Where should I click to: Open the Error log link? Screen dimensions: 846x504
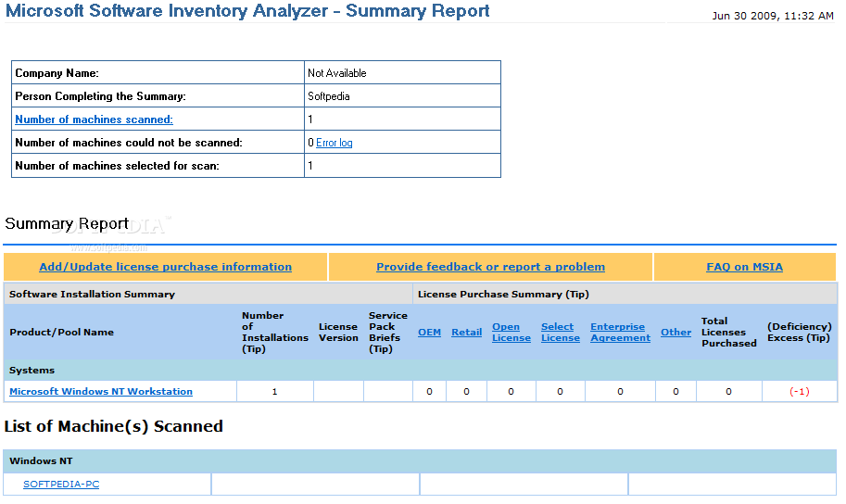334,143
